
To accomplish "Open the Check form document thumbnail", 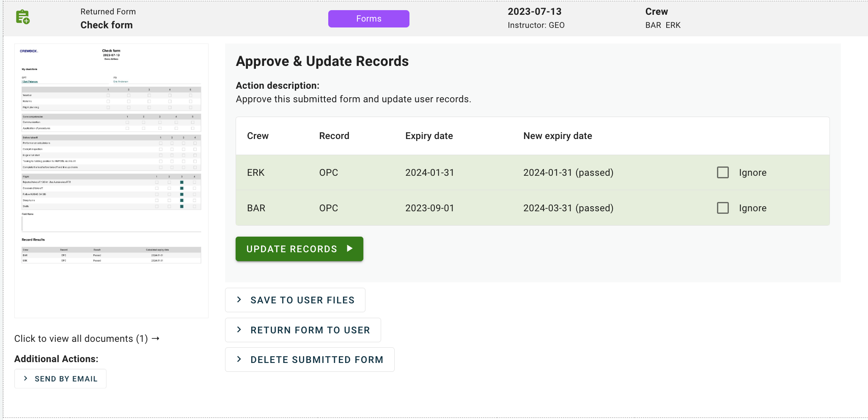I will 111,180.
